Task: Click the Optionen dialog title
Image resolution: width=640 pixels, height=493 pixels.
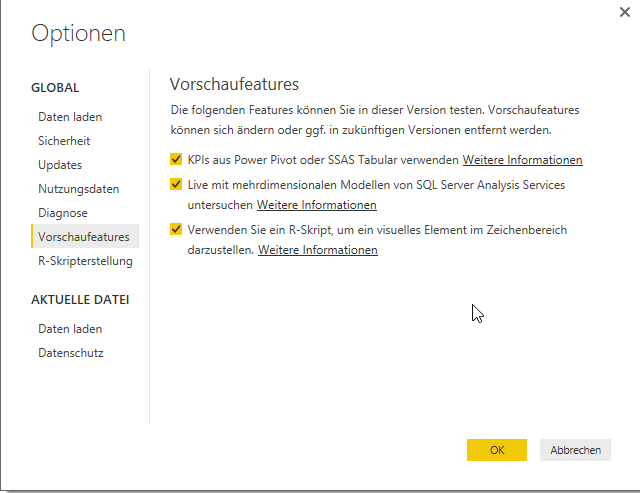Action: 78,33
